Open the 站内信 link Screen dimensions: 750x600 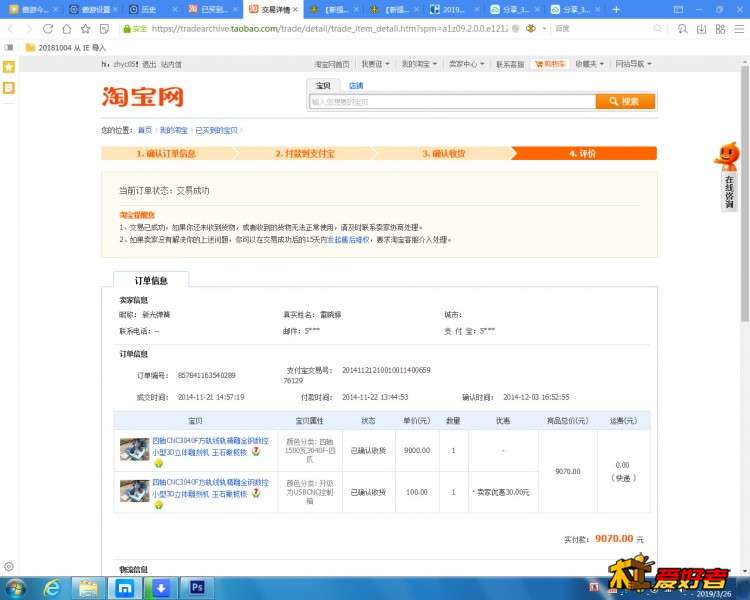coord(171,64)
